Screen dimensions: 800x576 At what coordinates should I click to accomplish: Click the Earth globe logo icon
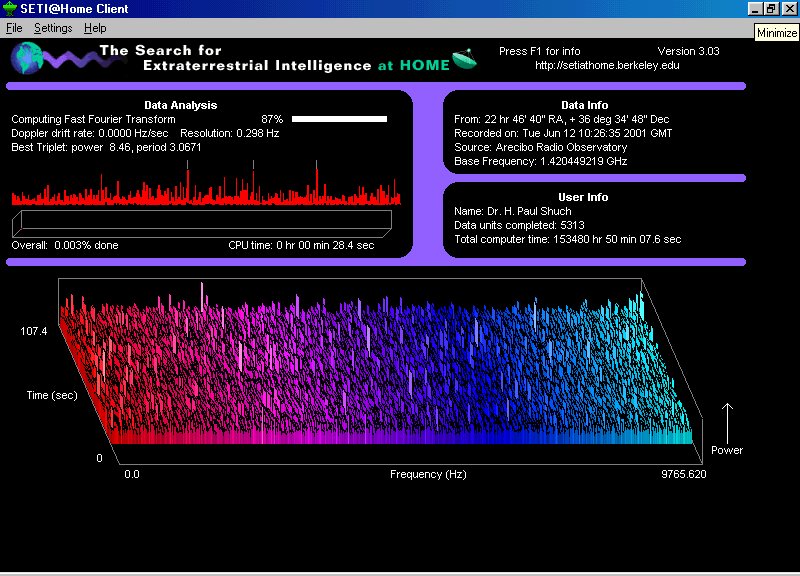point(27,58)
